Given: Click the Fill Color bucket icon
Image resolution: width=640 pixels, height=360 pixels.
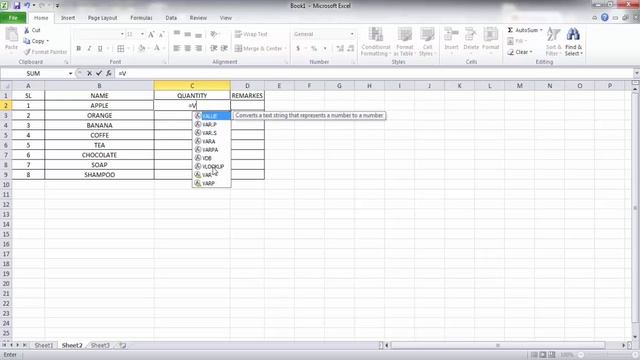Looking at the screenshot, I should 142,49.
